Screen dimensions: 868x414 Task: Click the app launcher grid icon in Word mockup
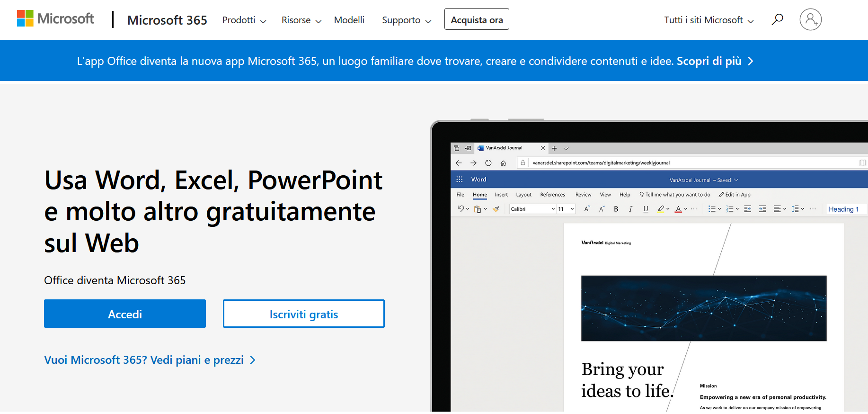pyautogui.click(x=459, y=180)
